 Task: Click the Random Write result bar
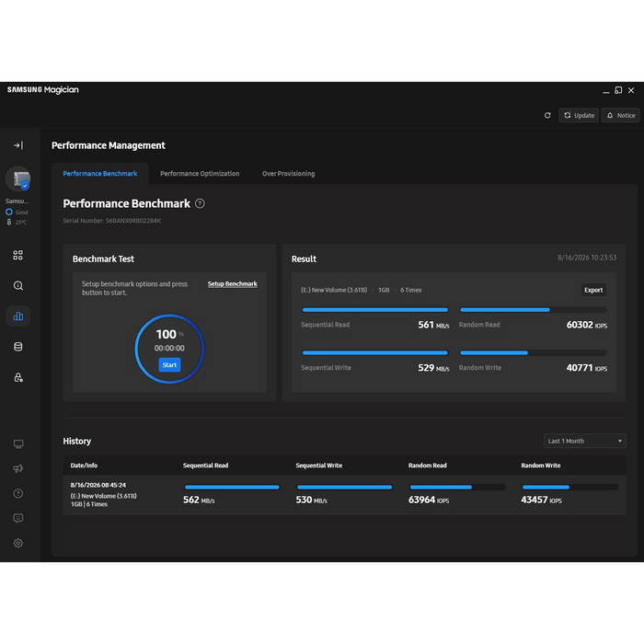tap(533, 352)
